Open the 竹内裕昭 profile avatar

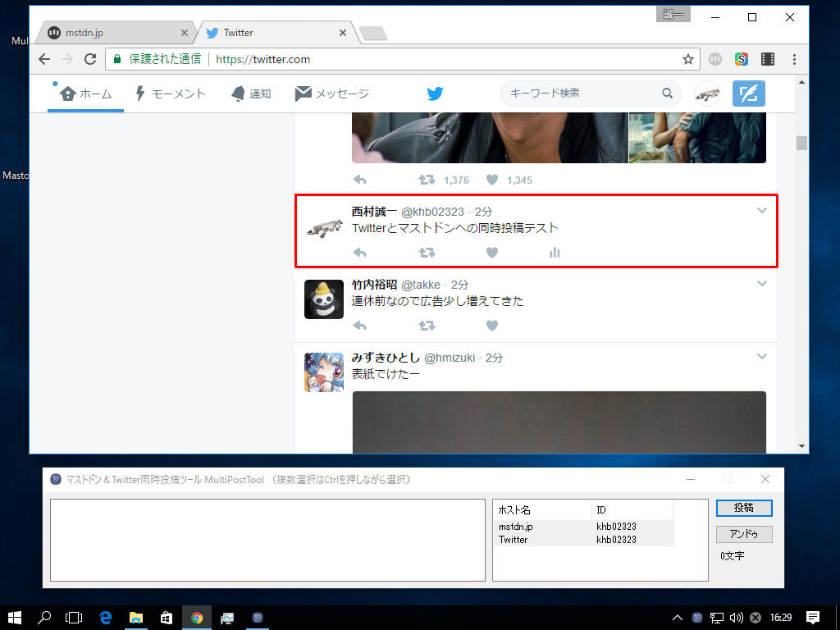tap(323, 299)
